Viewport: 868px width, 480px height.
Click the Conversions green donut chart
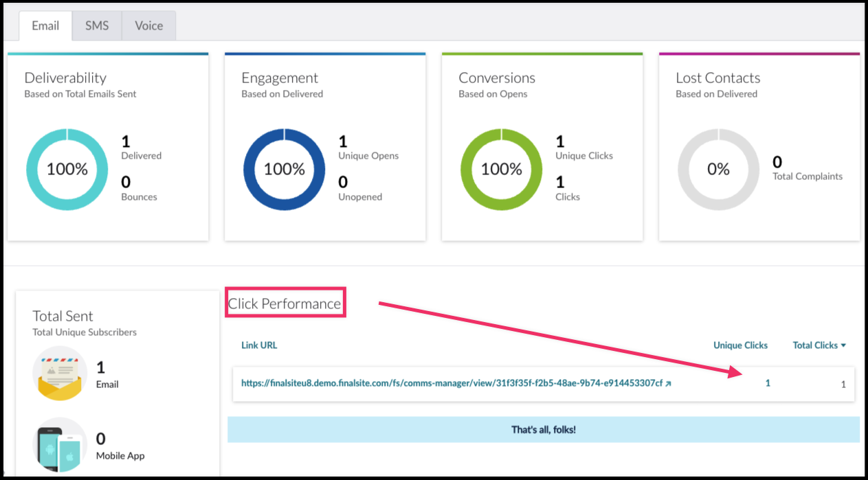coord(501,169)
